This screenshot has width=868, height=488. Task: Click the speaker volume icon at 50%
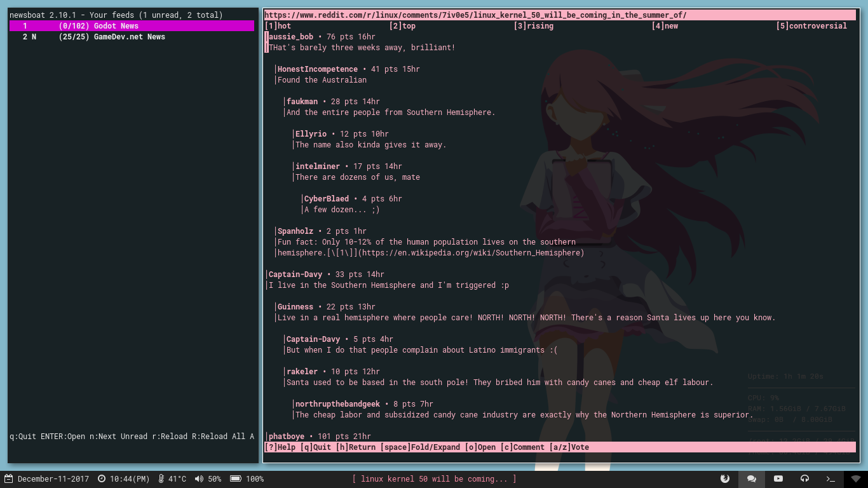tap(199, 478)
